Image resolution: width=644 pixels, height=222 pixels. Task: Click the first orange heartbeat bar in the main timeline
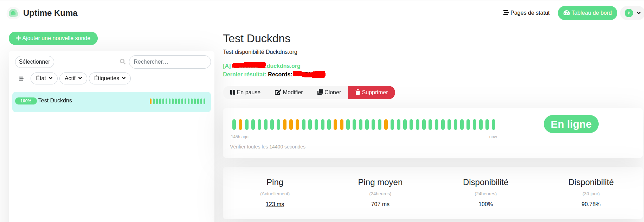[x=240, y=125]
